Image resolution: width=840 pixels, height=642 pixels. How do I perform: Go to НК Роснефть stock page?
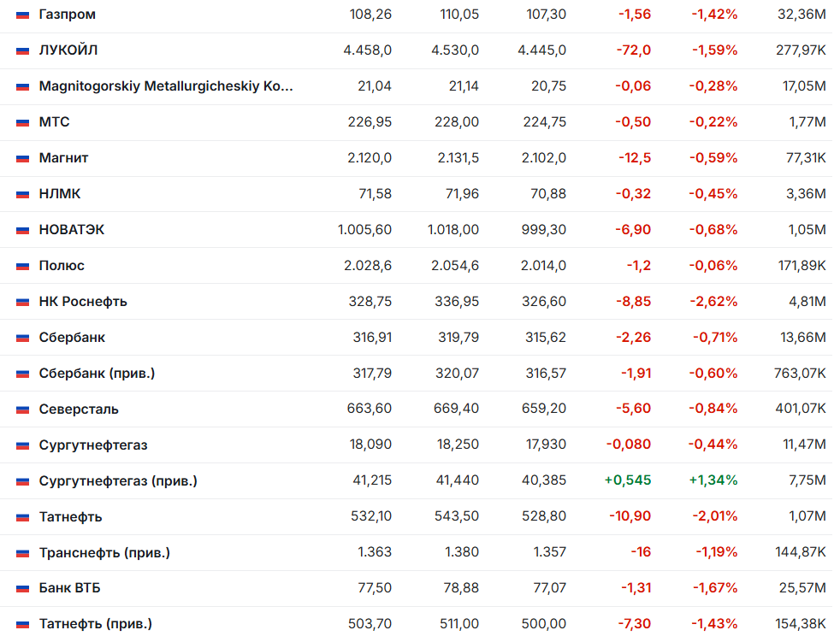click(x=83, y=302)
